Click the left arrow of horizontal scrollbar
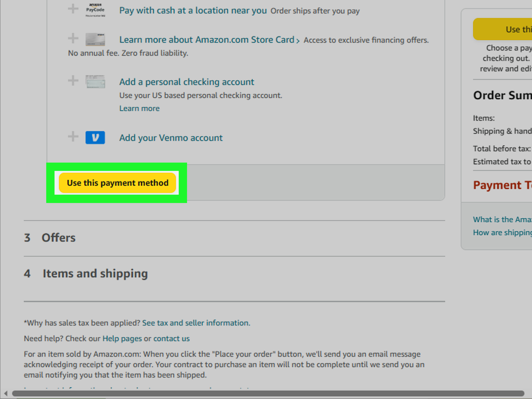Viewport: 532px width, 399px height. click(6, 394)
